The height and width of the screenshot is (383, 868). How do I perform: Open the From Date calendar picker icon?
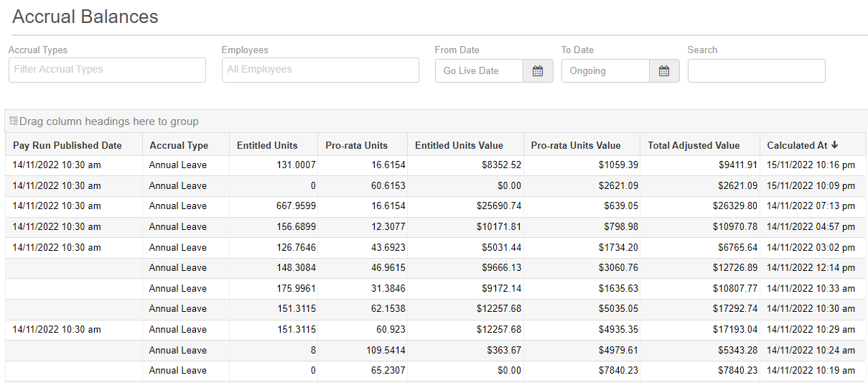click(x=538, y=70)
